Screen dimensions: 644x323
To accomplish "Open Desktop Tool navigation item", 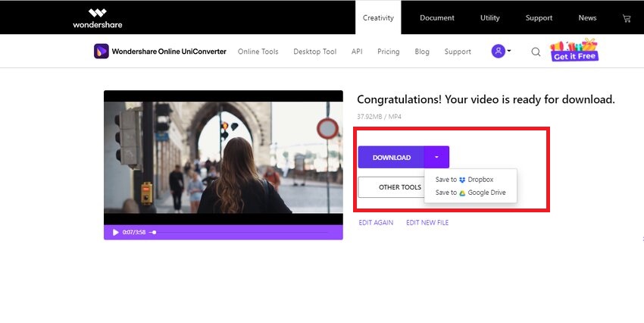I will click(x=315, y=52).
